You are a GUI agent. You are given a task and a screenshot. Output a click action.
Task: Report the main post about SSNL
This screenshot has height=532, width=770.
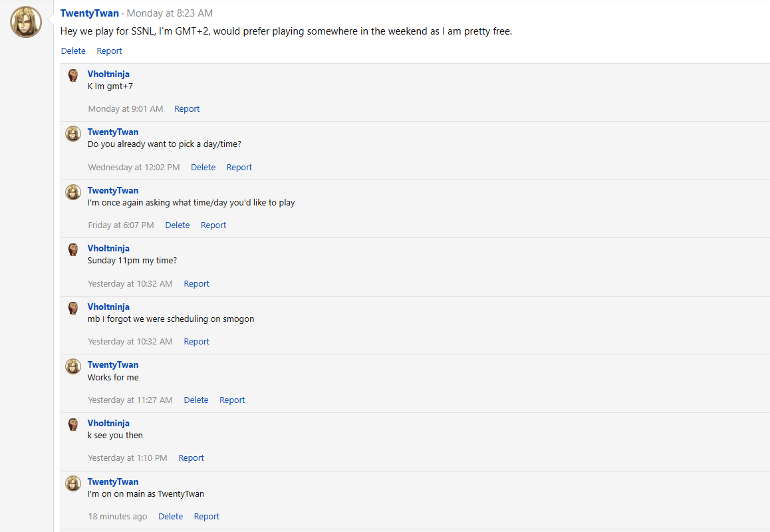(109, 51)
